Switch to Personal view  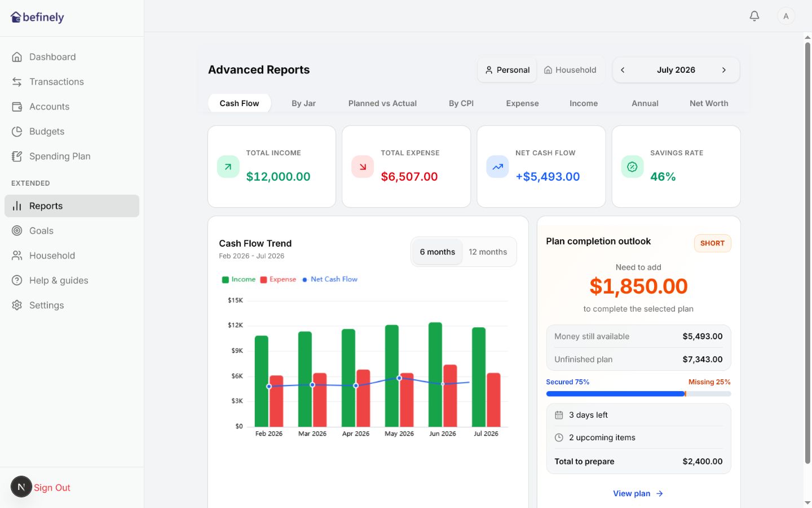[x=507, y=70]
